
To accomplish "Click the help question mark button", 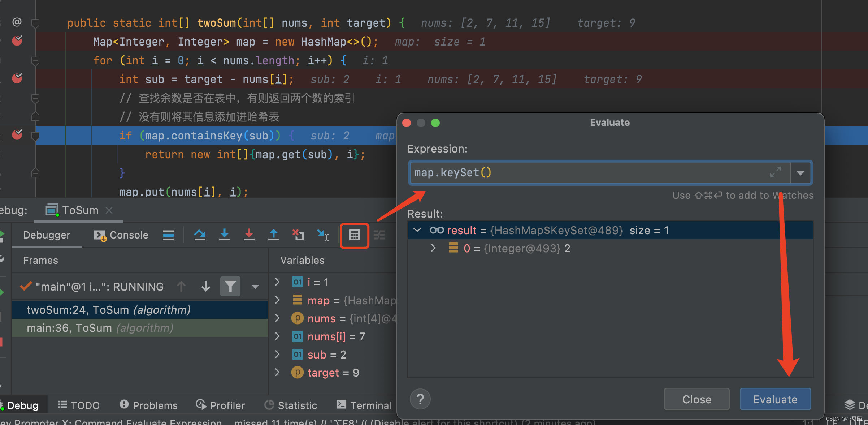I will (x=420, y=399).
